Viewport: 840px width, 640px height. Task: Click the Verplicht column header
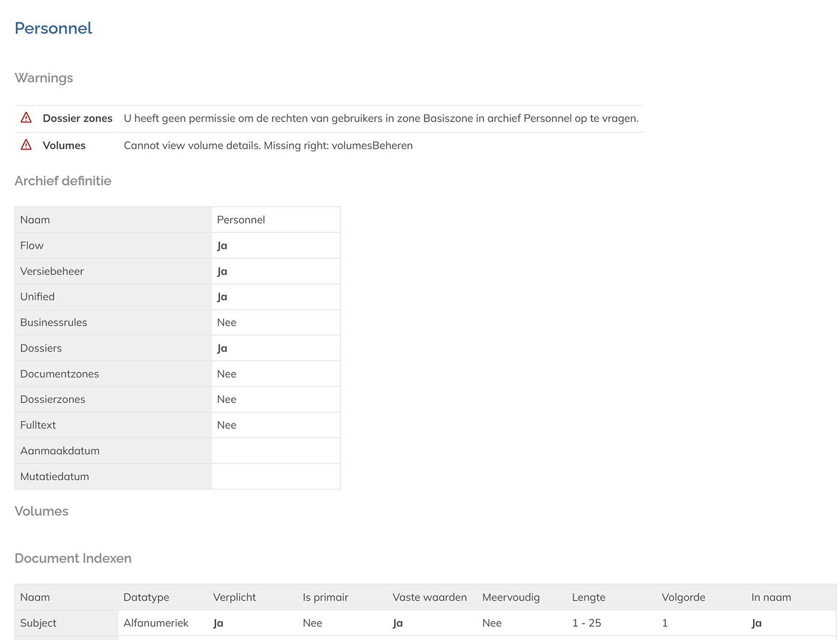pos(235,597)
